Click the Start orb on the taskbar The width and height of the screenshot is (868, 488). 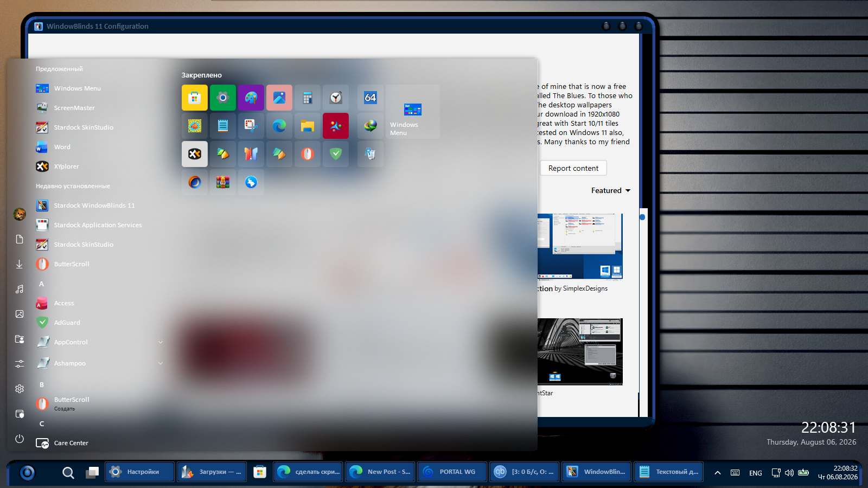[x=27, y=473]
